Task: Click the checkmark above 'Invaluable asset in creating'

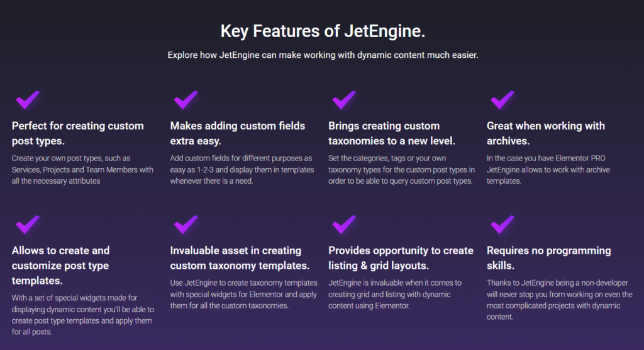Action: pyautogui.click(x=186, y=224)
